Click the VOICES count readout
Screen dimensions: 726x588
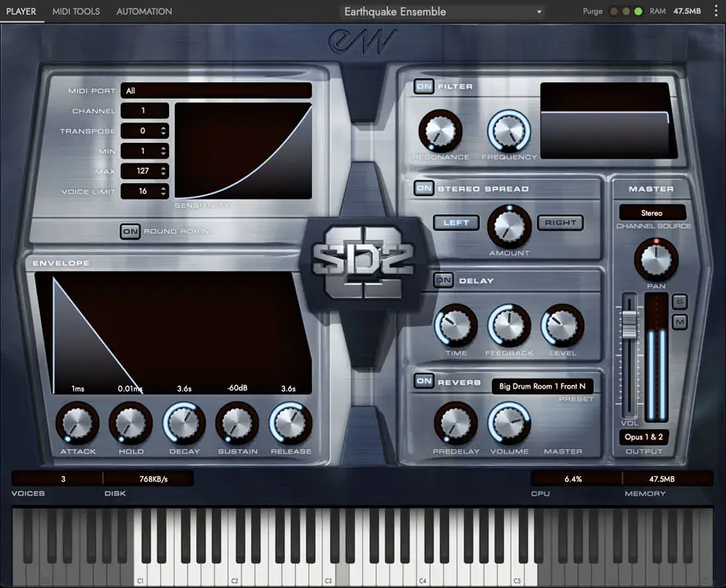[57, 479]
